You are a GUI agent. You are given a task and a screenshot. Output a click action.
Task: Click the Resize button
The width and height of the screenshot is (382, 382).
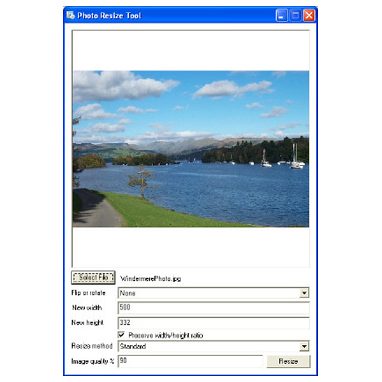(288, 361)
